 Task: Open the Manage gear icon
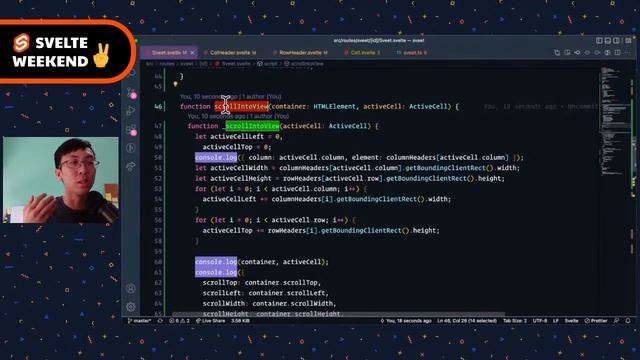pyautogui.click(x=131, y=307)
